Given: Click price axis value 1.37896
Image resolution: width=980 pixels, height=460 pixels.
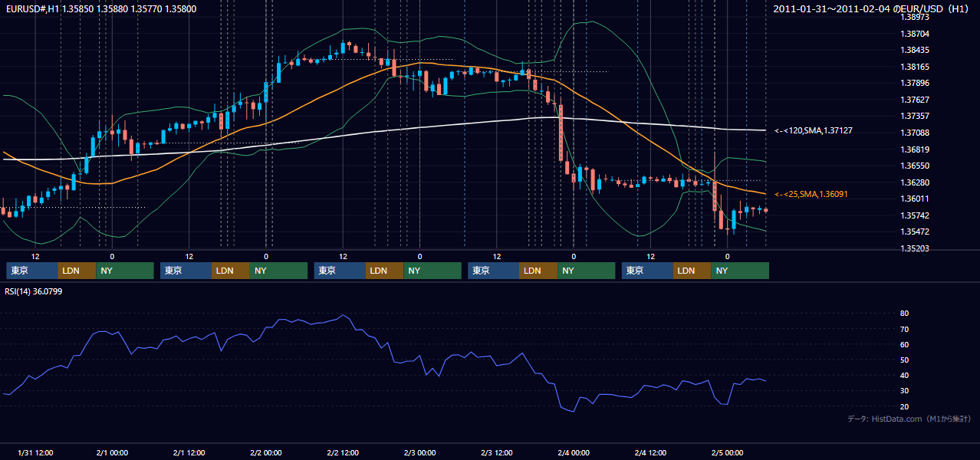Looking at the screenshot, I should (915, 84).
